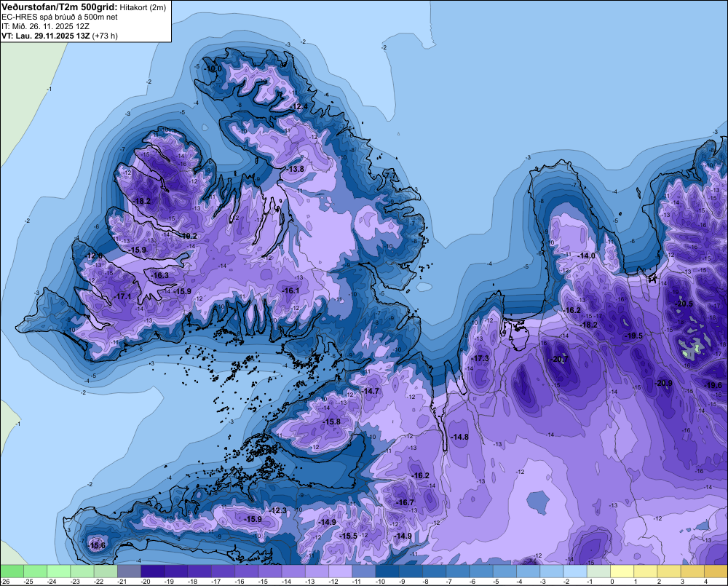
Task: Select the legend swatch above -6
Action: coord(481,571)
